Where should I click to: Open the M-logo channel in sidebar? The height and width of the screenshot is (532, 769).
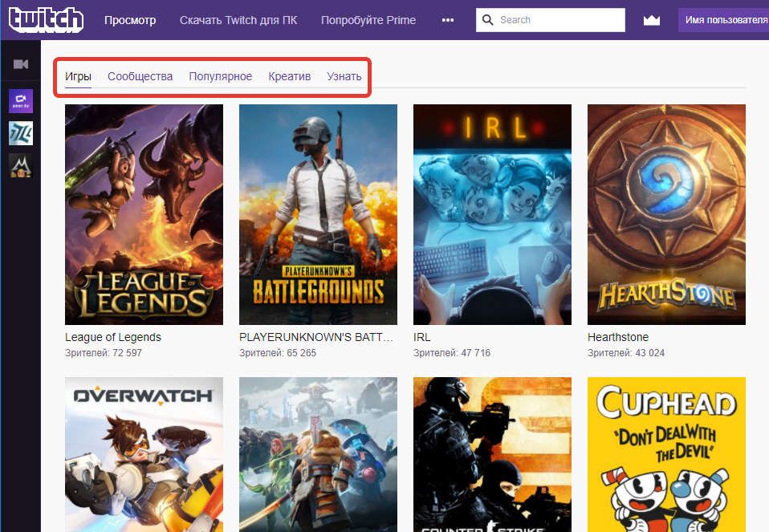[x=21, y=166]
